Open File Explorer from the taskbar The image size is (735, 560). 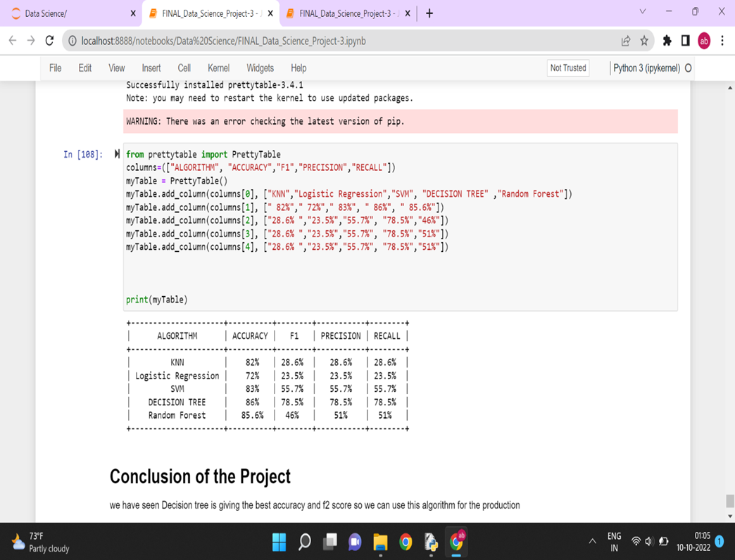[381, 542]
